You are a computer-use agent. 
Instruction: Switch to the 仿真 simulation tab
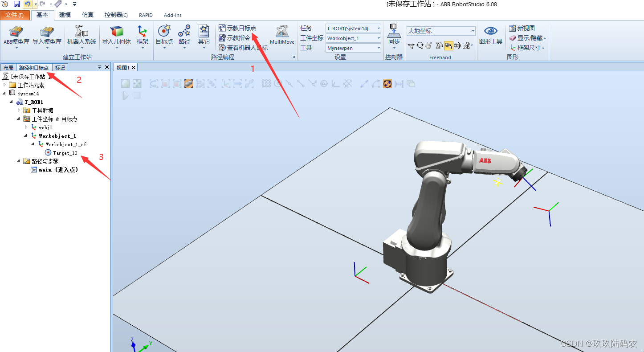88,15
